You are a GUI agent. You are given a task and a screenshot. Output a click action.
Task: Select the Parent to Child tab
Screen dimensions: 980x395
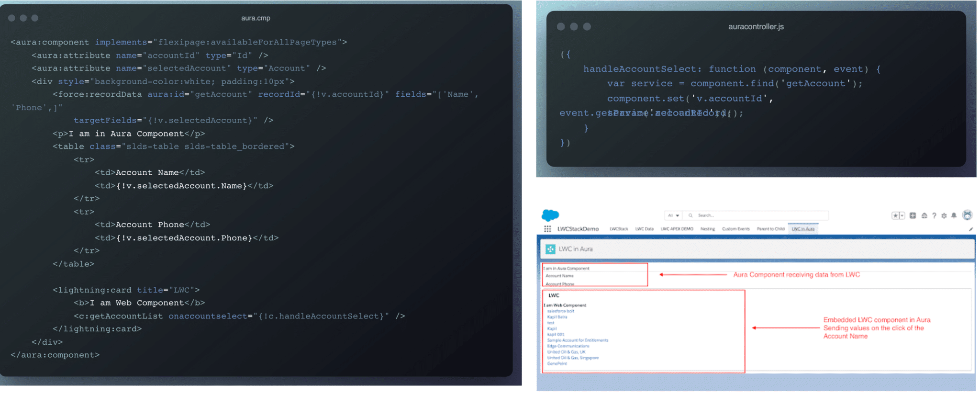coord(770,229)
